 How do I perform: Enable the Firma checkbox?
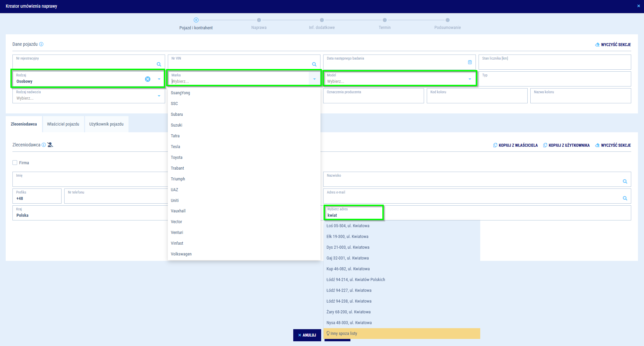click(15, 163)
